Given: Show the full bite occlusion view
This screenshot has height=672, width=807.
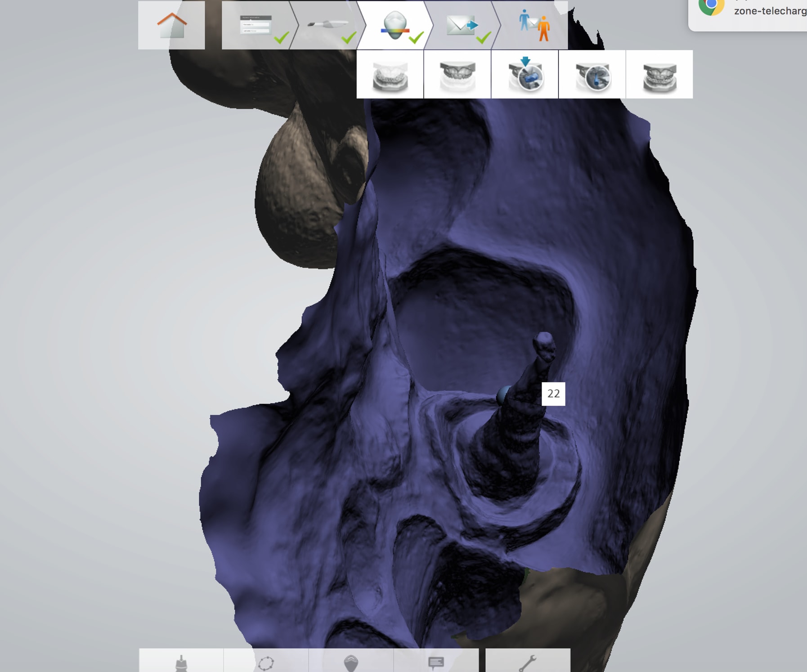Looking at the screenshot, I should 659,75.
